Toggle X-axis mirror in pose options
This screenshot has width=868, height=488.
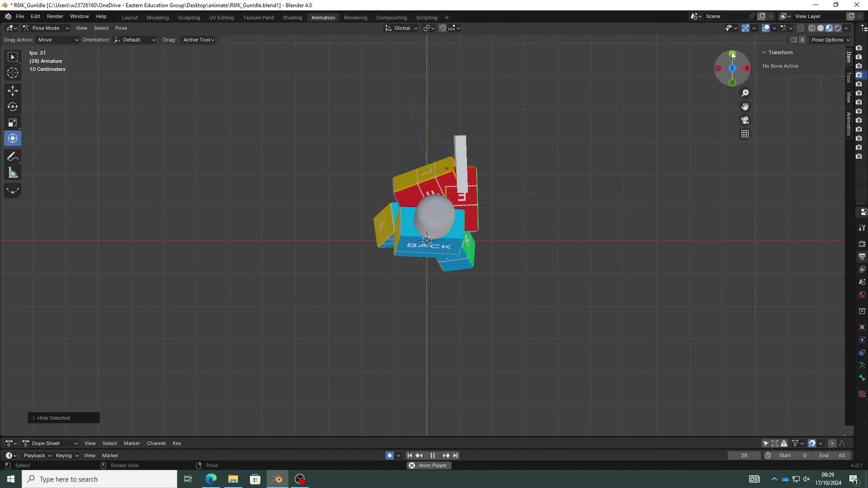tap(802, 40)
